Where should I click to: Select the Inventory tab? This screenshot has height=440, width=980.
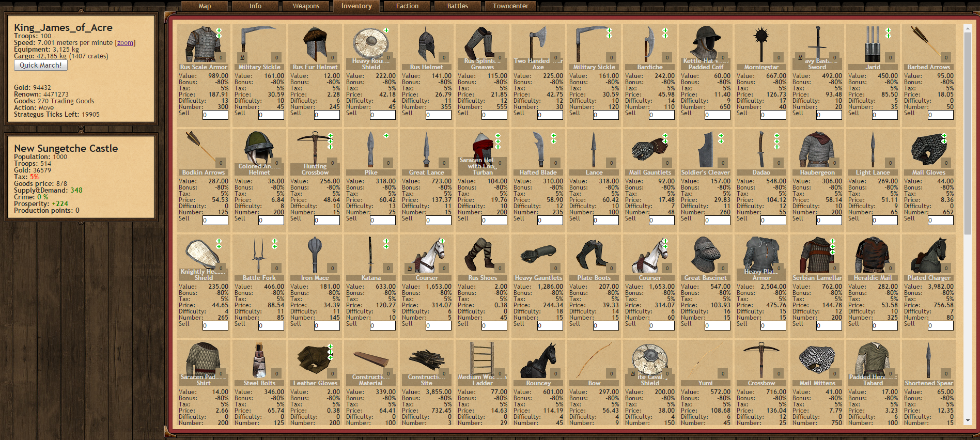[356, 6]
